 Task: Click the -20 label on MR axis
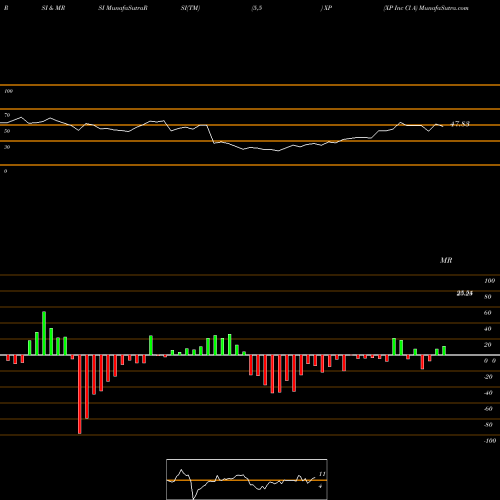tap(488, 377)
